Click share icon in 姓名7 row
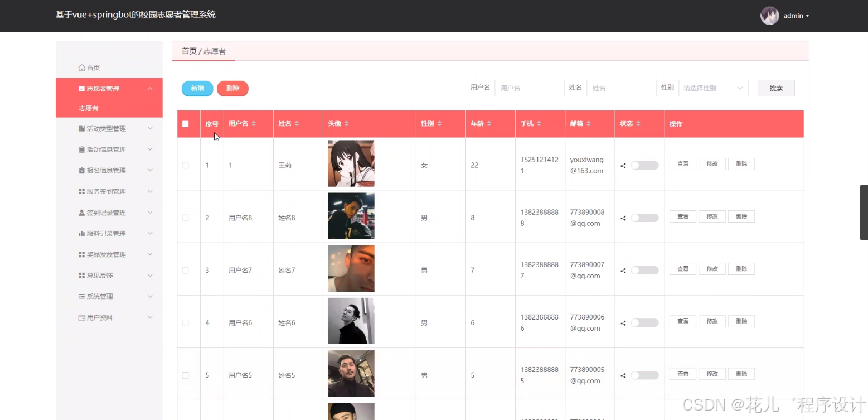This screenshot has width=868, height=420. tap(623, 271)
